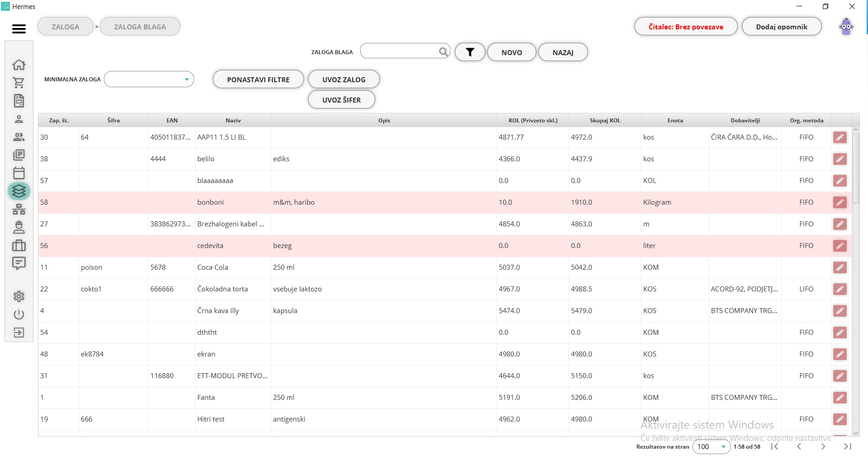Click the LIFO method cell
The width and height of the screenshot is (868, 464).
[806, 289]
